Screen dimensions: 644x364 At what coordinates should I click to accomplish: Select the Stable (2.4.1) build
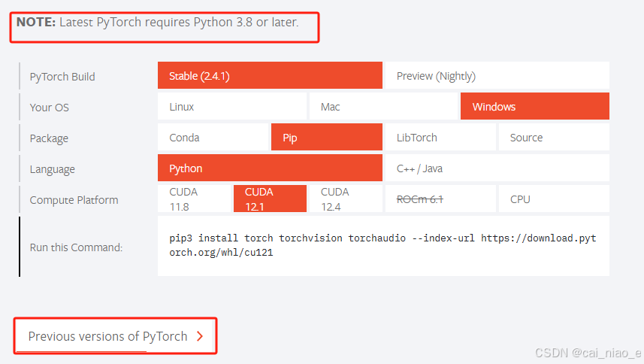tap(270, 76)
